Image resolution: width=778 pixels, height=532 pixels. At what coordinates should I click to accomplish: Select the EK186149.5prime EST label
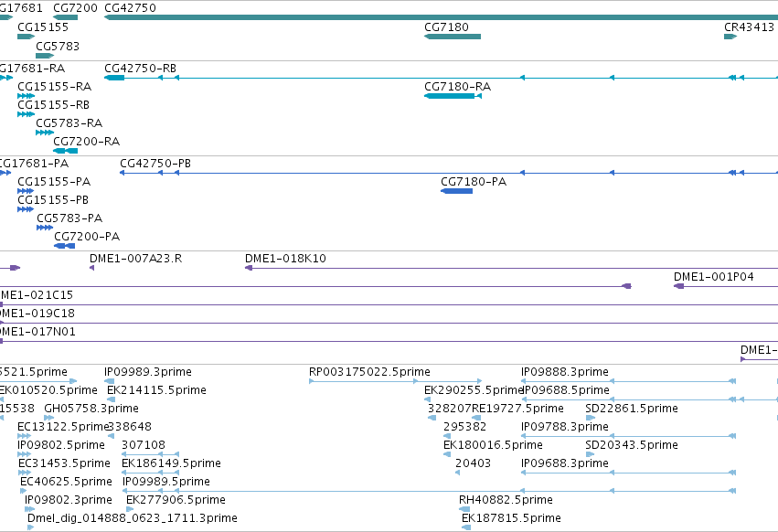(171, 463)
